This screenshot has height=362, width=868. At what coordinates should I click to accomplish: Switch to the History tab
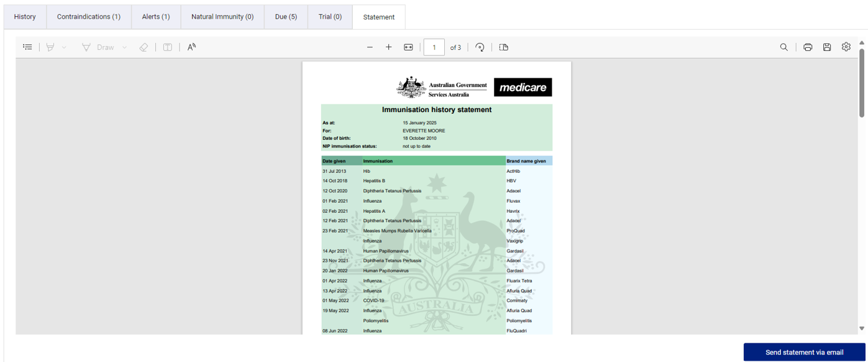[x=25, y=17]
